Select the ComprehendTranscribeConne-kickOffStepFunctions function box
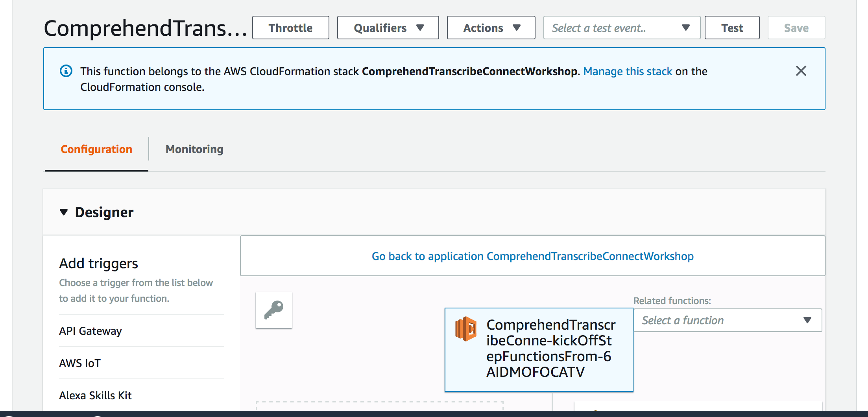Viewport: 868px width, 417px height. 539,350
